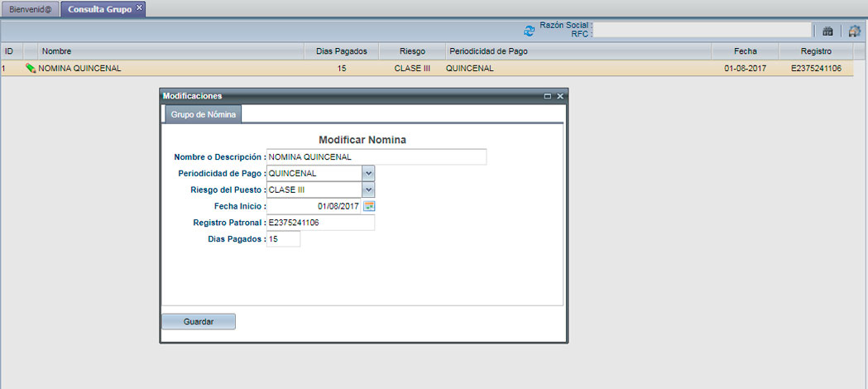868x389 pixels.
Task: Click the Nombre o Descripción text field
Action: (376, 157)
